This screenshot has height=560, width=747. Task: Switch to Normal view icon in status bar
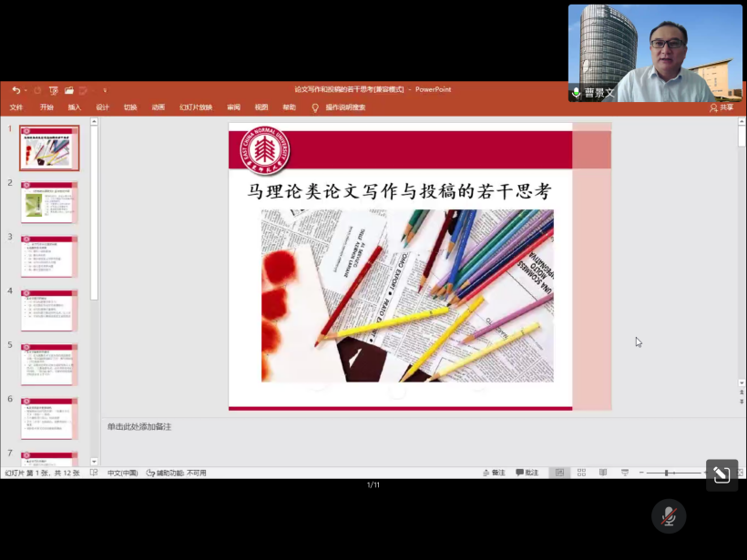[559, 473]
